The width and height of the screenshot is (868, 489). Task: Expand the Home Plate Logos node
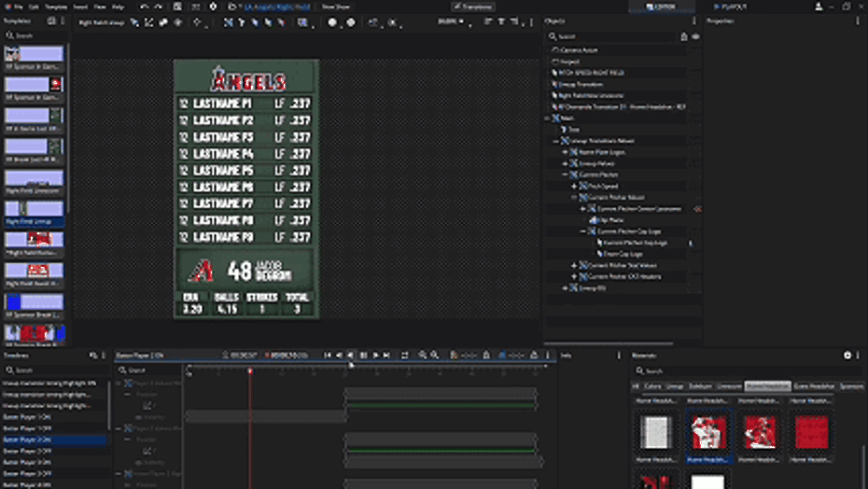coord(565,151)
